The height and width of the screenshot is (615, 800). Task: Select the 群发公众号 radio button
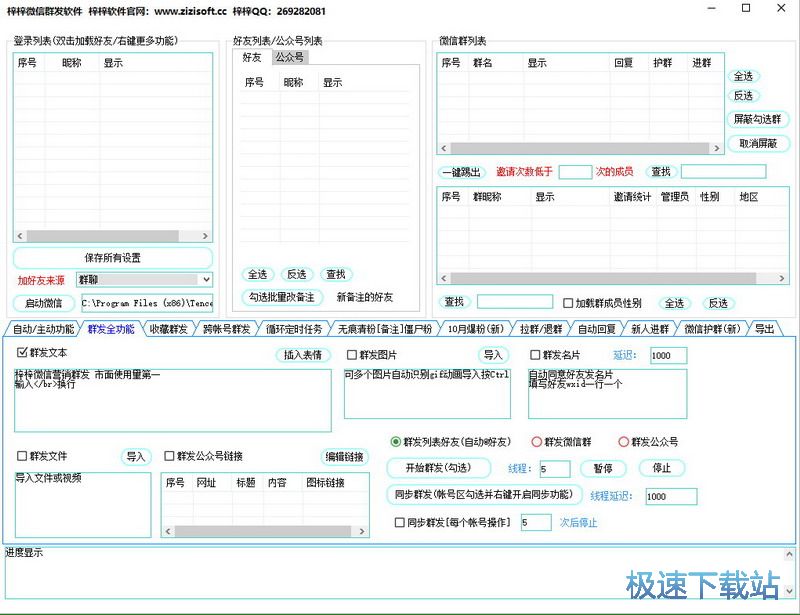624,442
